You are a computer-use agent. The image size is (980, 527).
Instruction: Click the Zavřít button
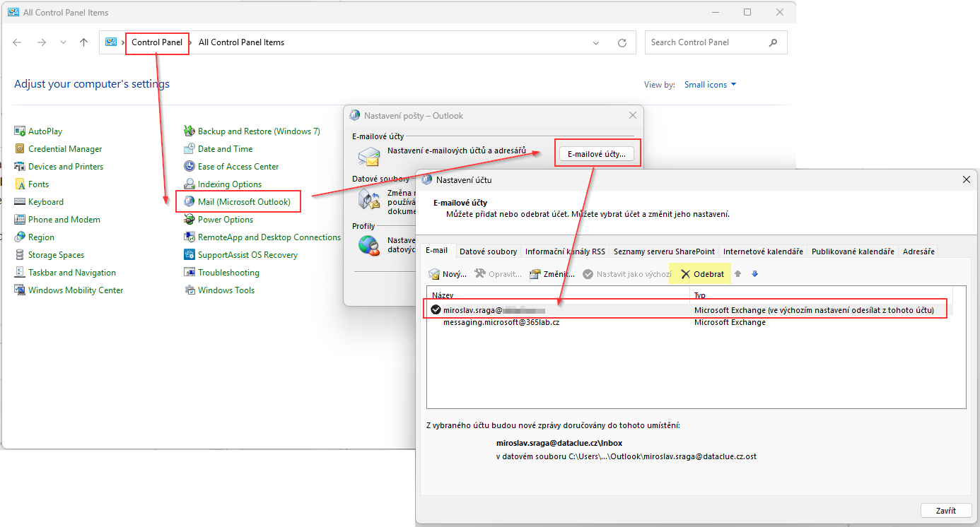click(945, 511)
